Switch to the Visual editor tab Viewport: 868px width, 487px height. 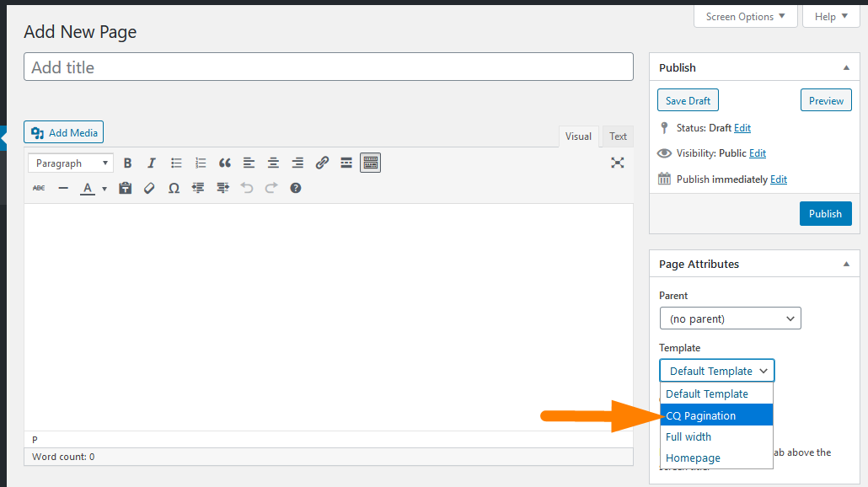pos(578,136)
